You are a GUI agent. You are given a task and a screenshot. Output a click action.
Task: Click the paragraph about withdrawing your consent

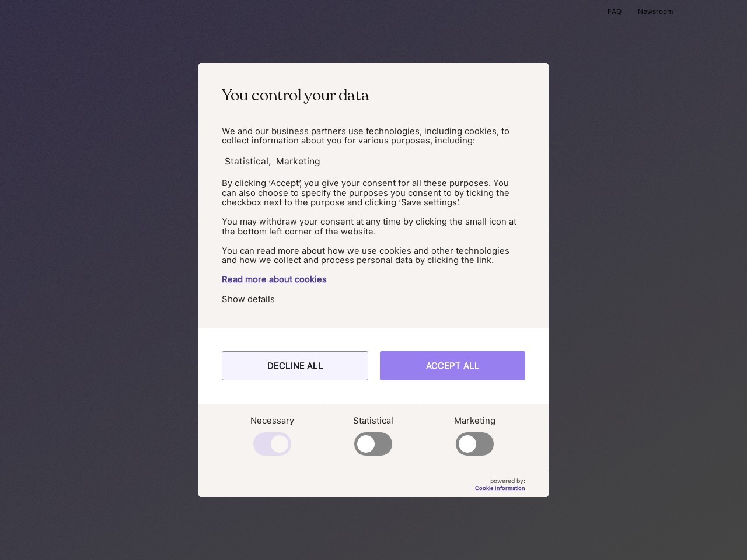click(x=369, y=226)
